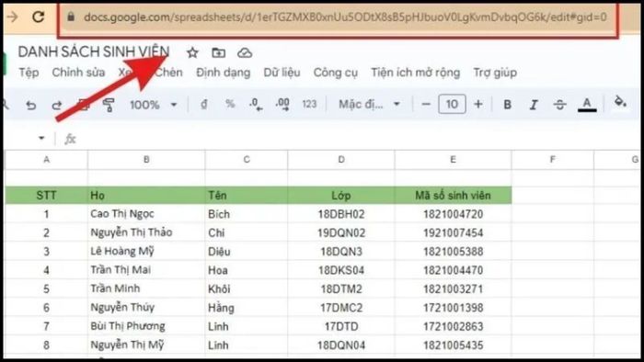Click the Tên header cell
The height and width of the screenshot is (362, 644).
click(247, 195)
